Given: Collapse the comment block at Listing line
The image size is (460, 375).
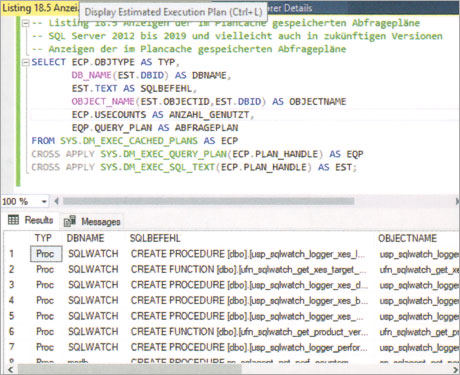Looking at the screenshot, I should [25, 23].
